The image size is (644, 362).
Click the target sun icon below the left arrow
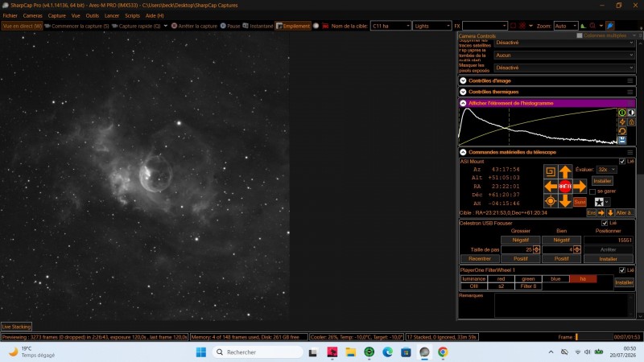[x=551, y=201]
